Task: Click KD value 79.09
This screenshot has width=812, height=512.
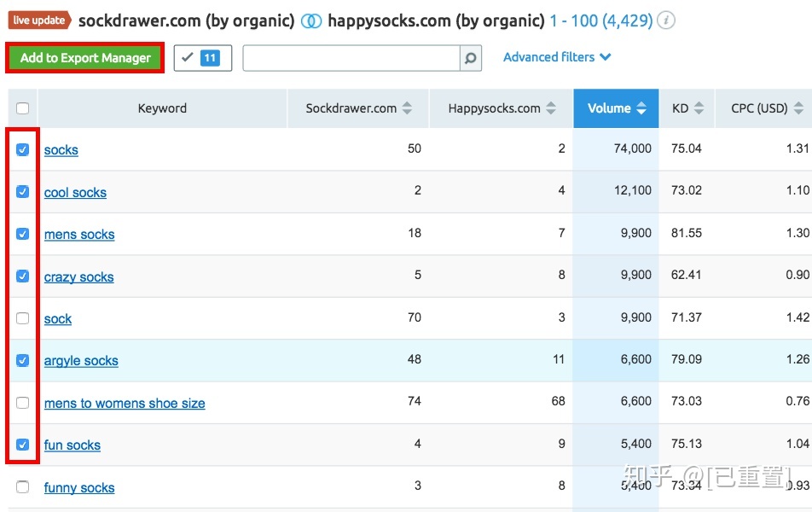Action: [686, 359]
